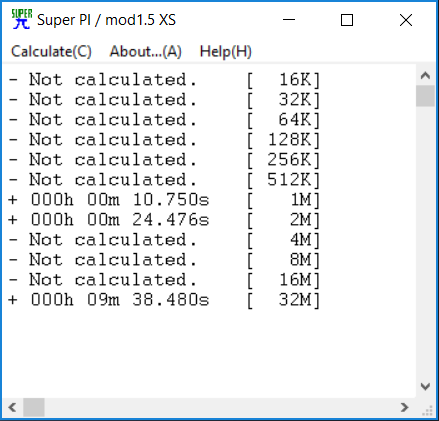Click the 512K Not calculated line
The image size is (439, 421).
click(x=164, y=180)
